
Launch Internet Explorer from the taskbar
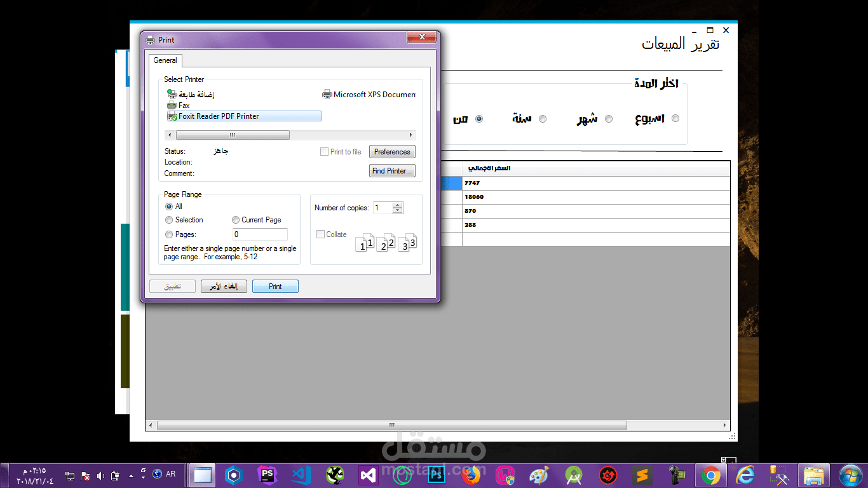click(x=744, y=475)
